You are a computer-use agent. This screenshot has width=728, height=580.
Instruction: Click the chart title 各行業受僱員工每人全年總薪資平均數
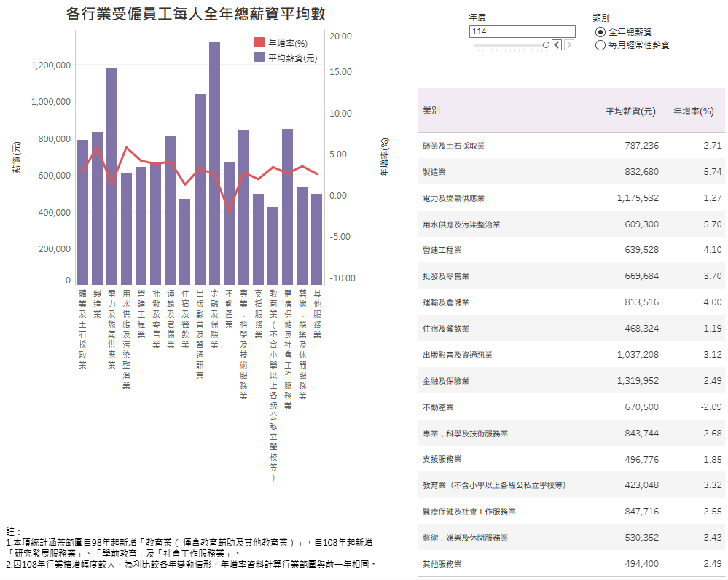[195, 15]
